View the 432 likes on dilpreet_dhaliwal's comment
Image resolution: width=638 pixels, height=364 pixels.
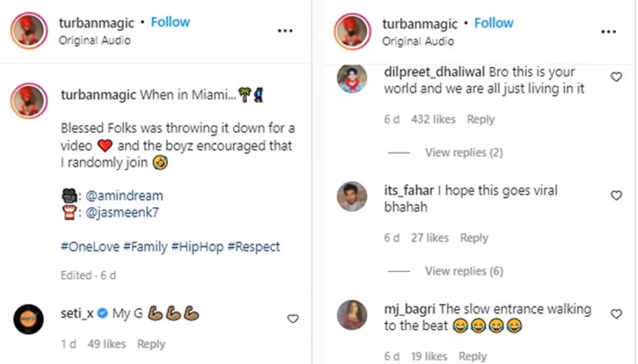(x=433, y=120)
